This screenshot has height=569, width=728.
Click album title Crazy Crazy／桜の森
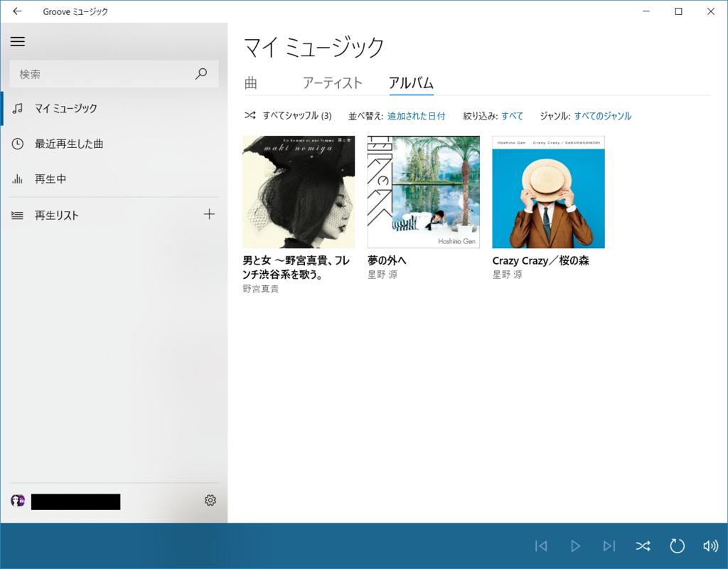540,260
